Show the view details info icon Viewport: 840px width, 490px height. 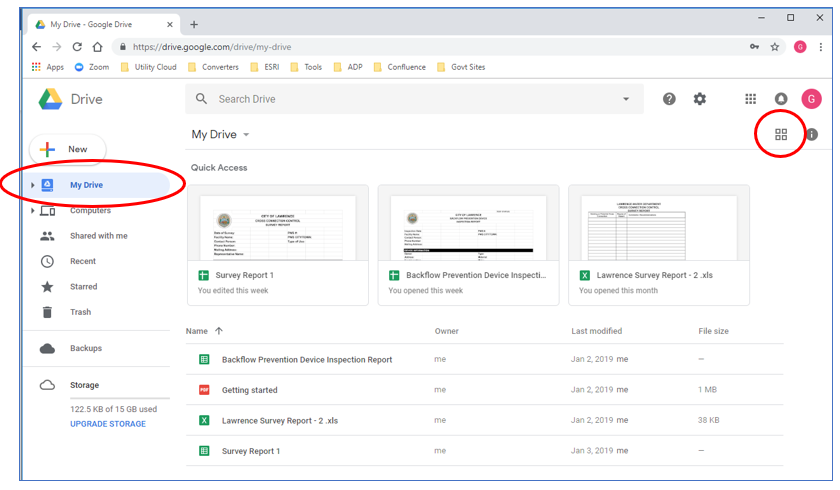(811, 135)
